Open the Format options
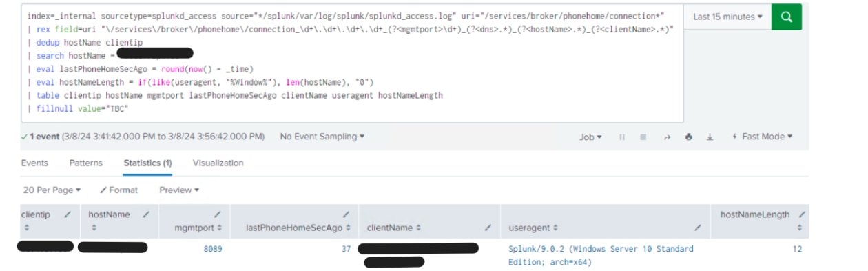 tap(118, 190)
